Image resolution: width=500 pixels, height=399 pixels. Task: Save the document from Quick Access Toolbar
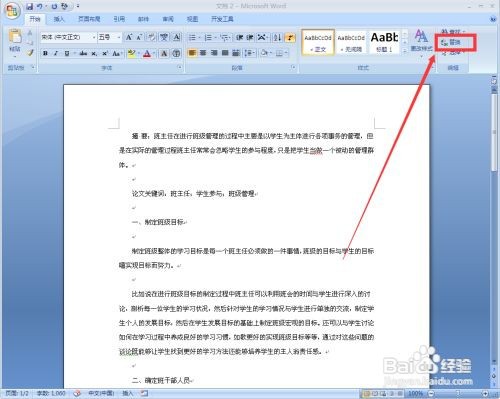[30, 6]
